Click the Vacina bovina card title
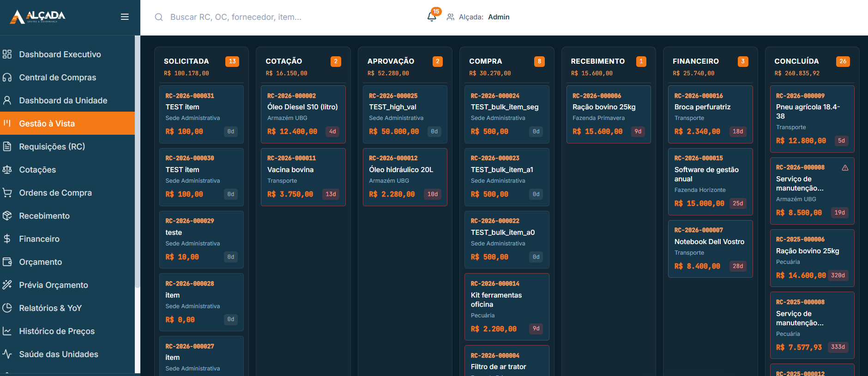Screen dimensions: 868x376 pos(290,170)
